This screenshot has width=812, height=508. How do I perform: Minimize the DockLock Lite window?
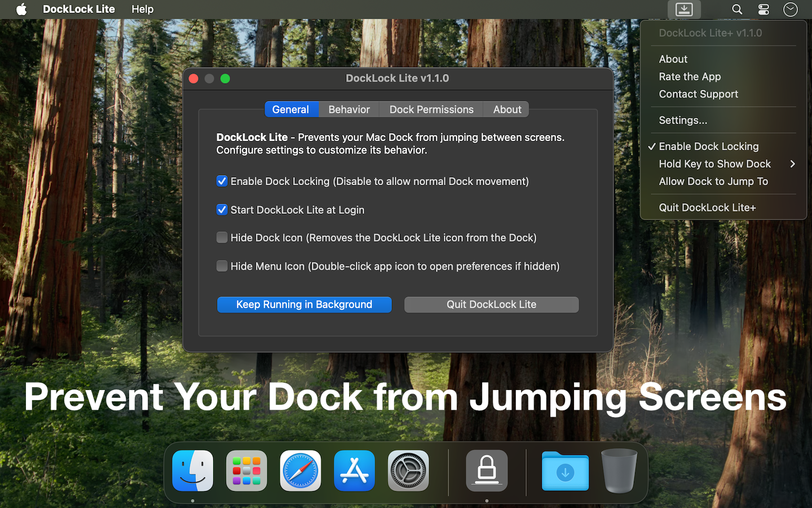tap(209, 78)
